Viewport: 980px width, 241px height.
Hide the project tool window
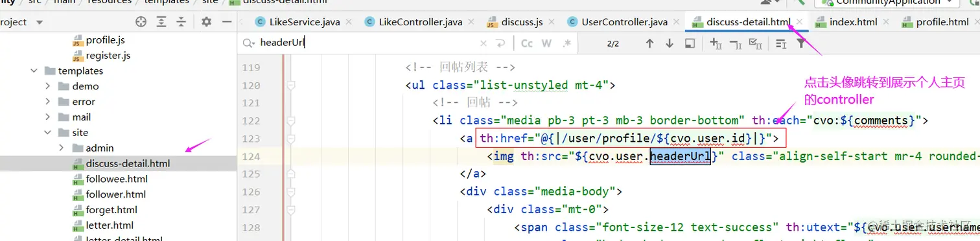click(226, 22)
